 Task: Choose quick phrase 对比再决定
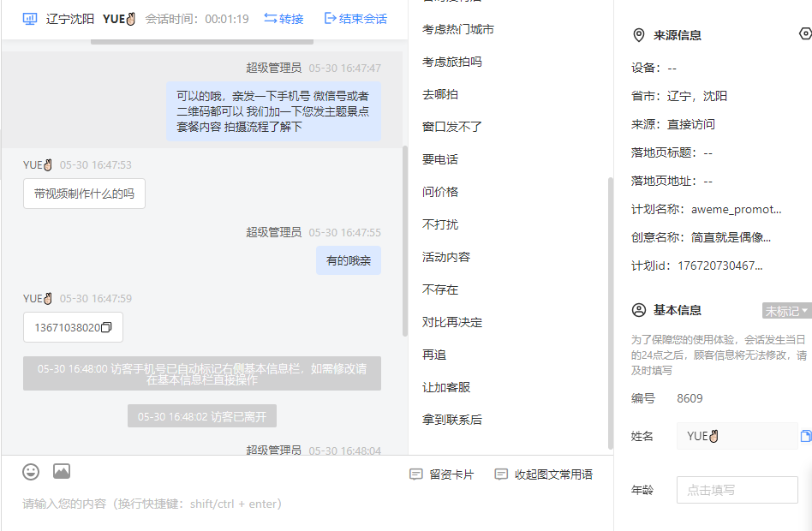coord(452,322)
